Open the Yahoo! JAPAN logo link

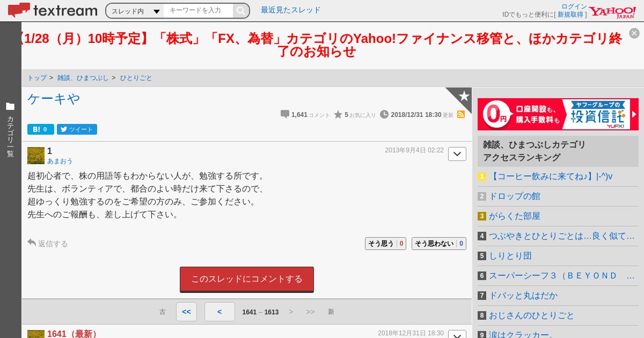tap(612, 12)
